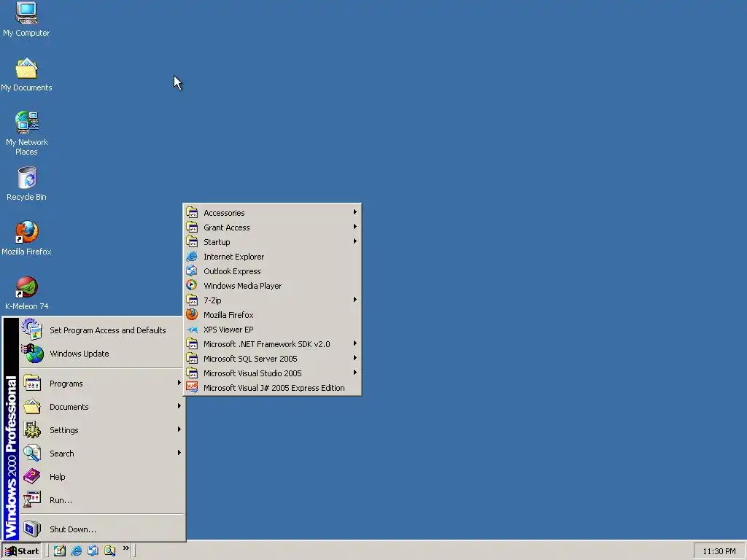Click the Show Desktop quick launch icon
The image size is (747, 560).
60,551
